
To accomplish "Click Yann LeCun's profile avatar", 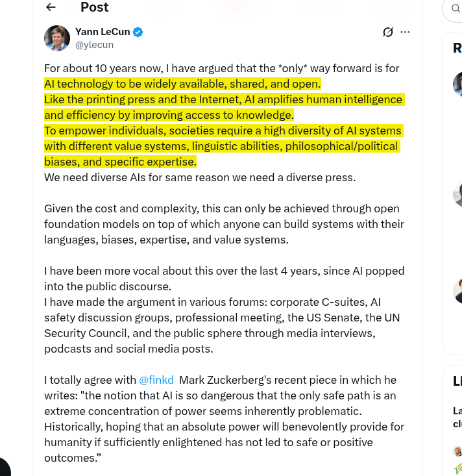I will point(57,38).
